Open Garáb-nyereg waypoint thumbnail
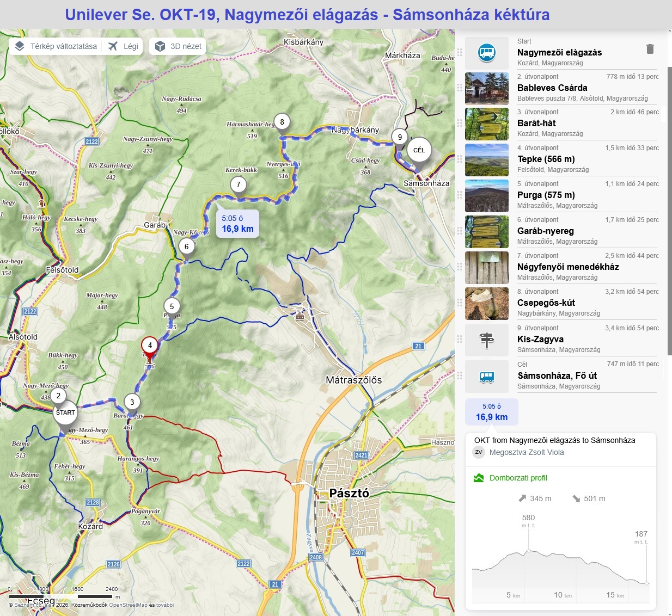Screen dimensions: 672x616 (487, 232)
